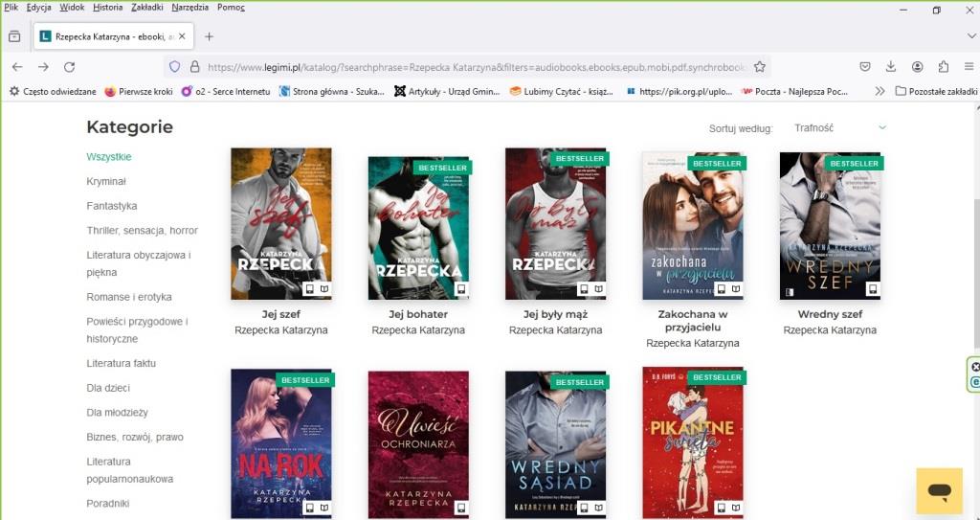This screenshot has height=520, width=980.
Task: Open tracking protection shield icon
Action: tap(175, 66)
